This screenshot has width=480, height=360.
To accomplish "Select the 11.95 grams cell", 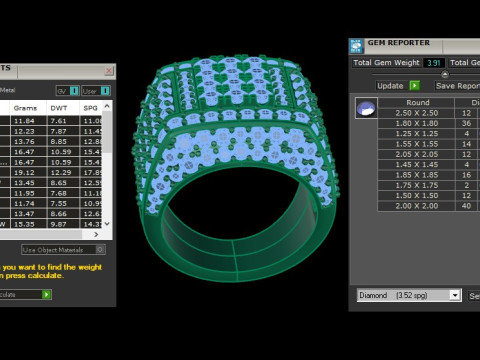I will [28, 193].
